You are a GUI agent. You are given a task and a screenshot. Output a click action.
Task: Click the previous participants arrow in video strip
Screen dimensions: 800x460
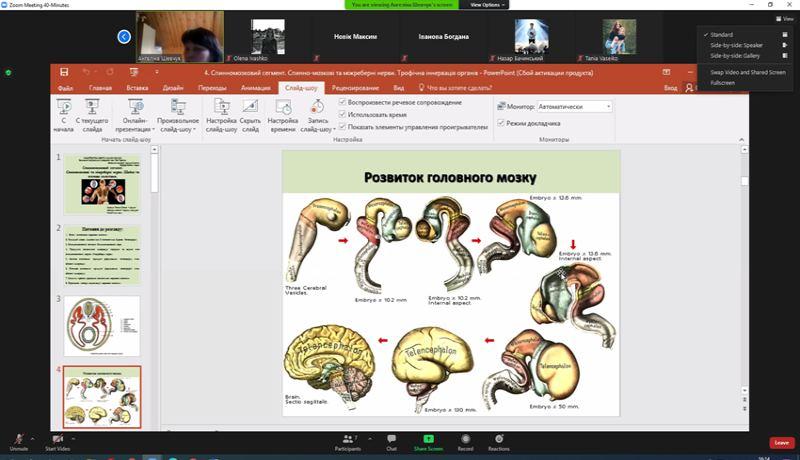(x=124, y=37)
